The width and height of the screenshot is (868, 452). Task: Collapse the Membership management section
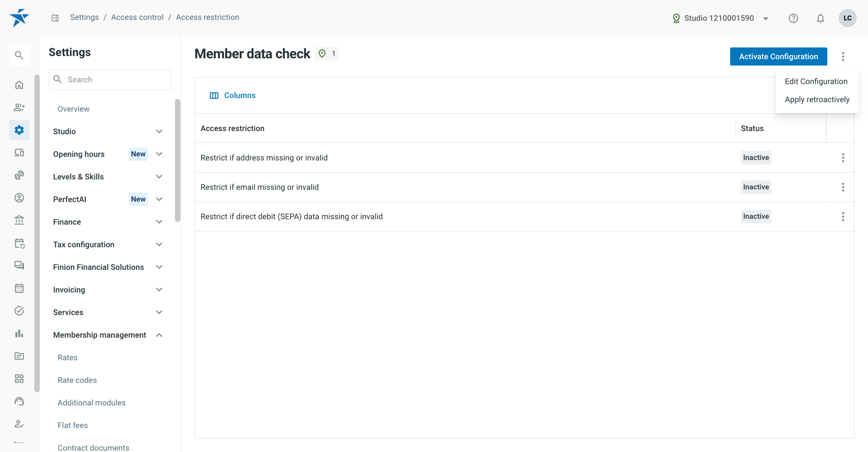108,335
